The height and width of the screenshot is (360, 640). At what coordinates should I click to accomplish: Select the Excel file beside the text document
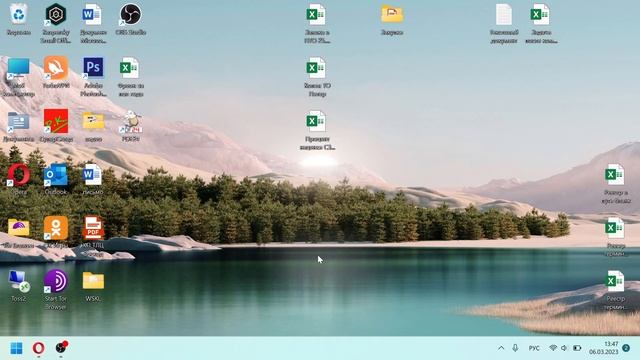coord(540,15)
